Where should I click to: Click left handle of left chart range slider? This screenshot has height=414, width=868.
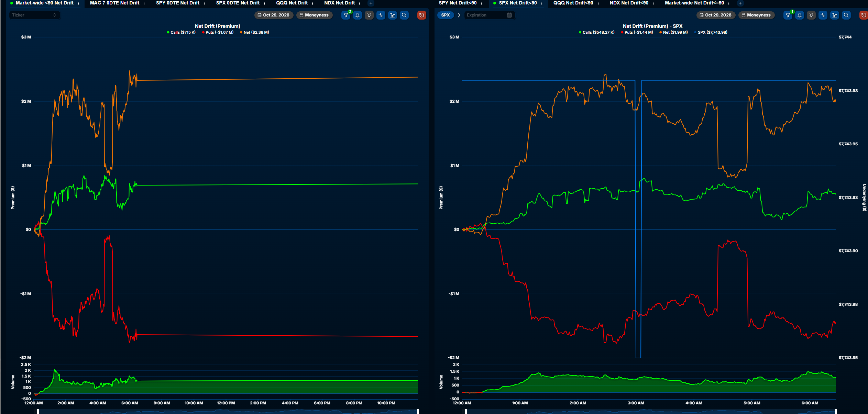tap(38, 411)
